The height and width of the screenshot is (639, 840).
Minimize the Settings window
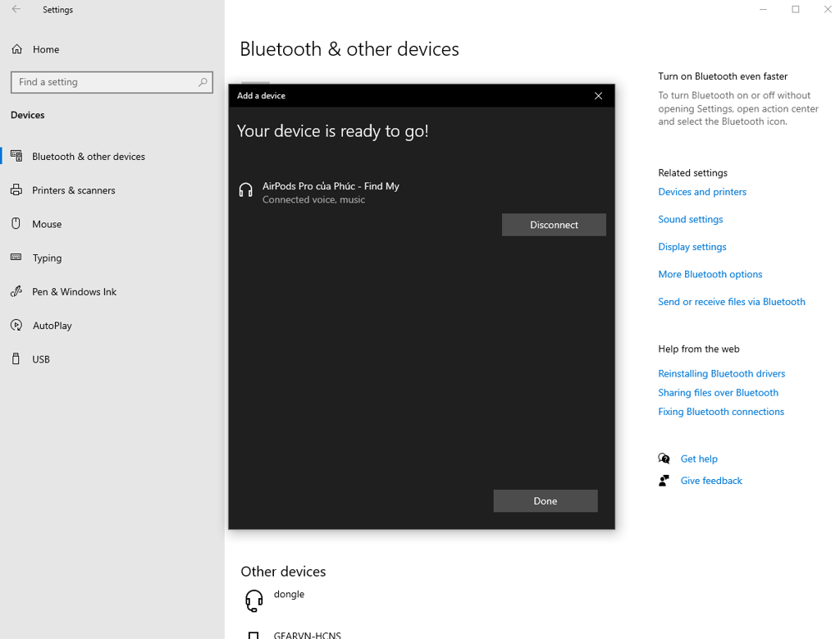763,9
